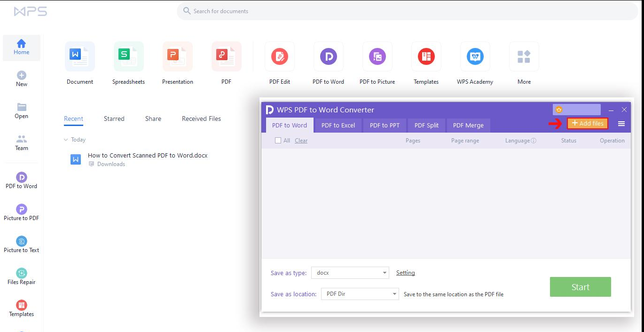Click the crown premium icon in the converter
Image resolution: width=644 pixels, height=332 pixels.
[x=559, y=110]
